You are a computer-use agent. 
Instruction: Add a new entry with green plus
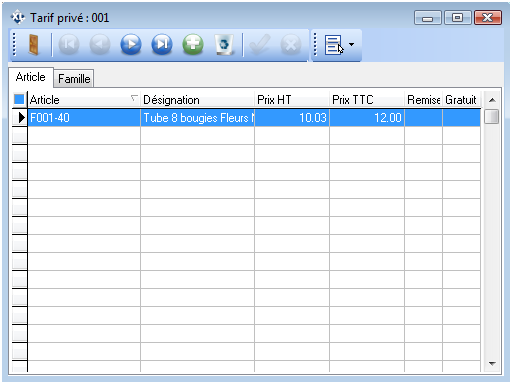(x=193, y=44)
